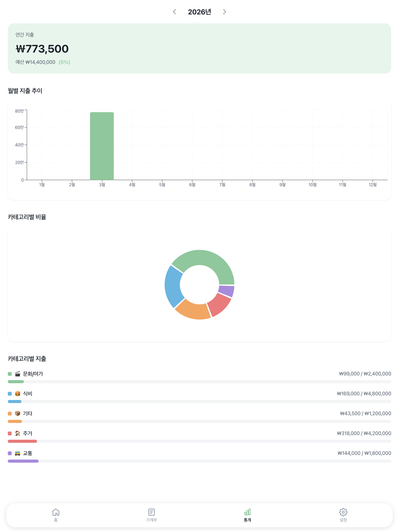Click the 6월 x-axis label
The width and height of the screenshot is (399, 532).
click(192, 184)
